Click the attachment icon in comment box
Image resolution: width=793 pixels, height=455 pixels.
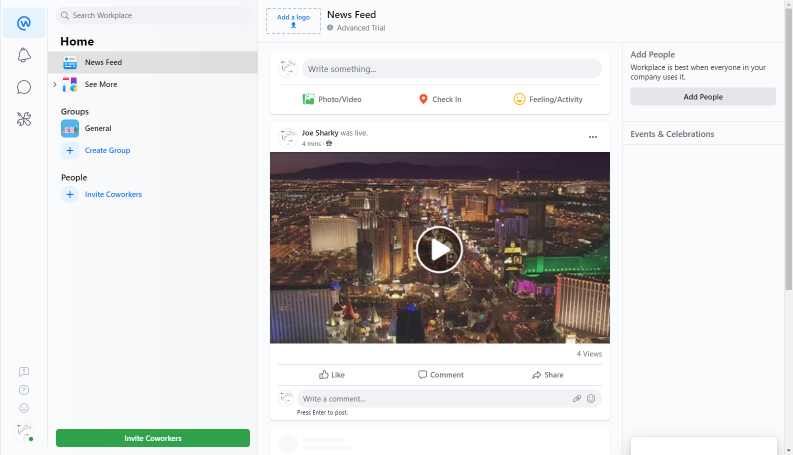pos(577,398)
